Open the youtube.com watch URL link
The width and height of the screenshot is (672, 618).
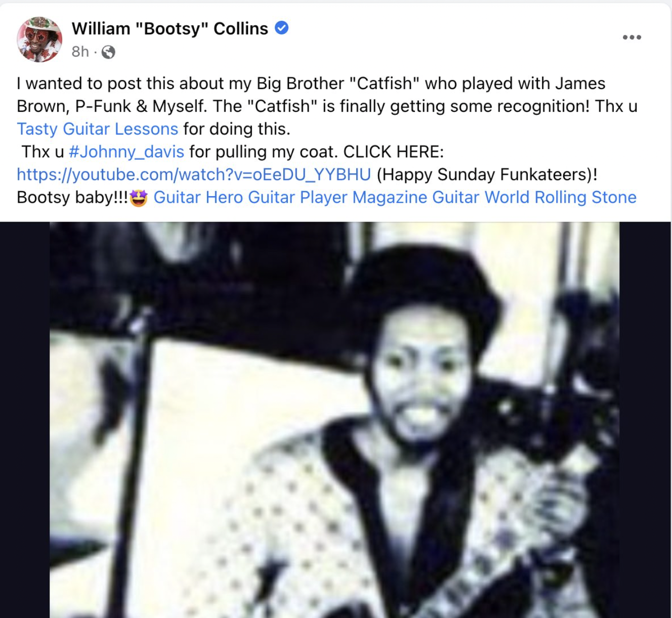(194, 174)
